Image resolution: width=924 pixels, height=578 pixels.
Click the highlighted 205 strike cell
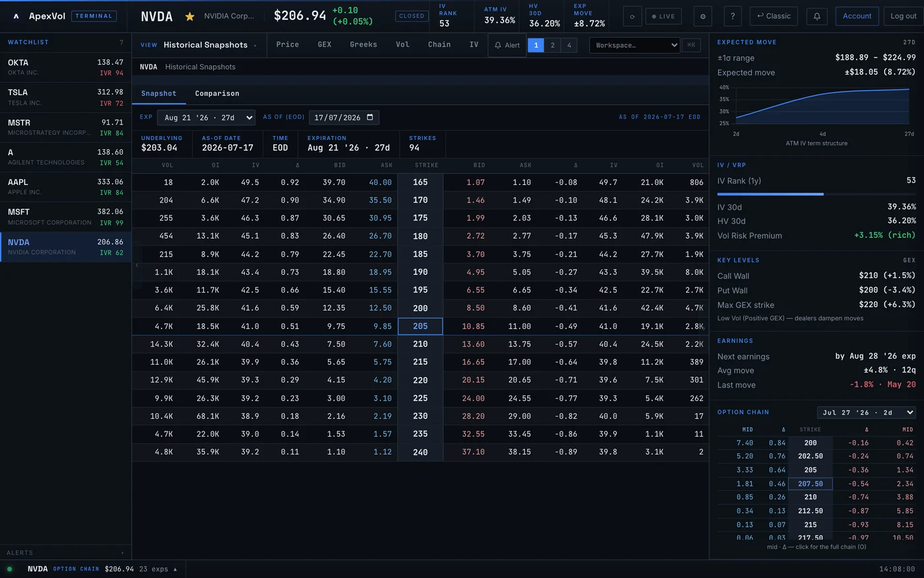coord(420,326)
